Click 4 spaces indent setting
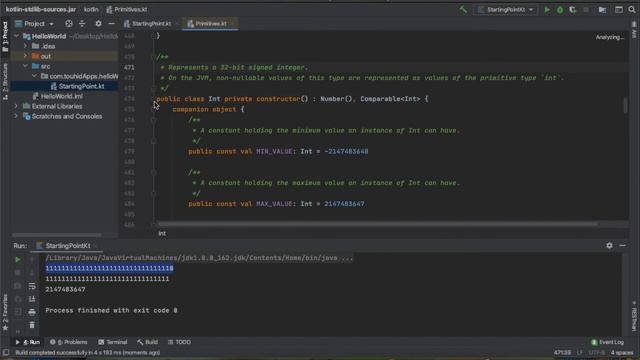 622,353
